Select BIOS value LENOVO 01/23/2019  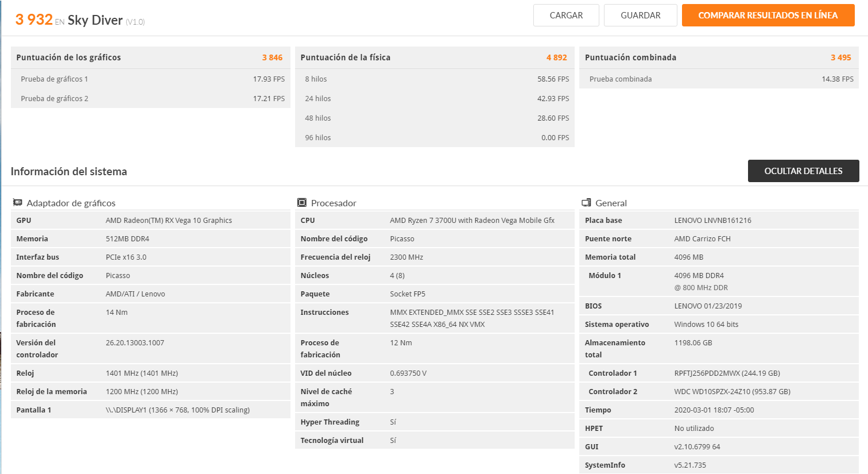pyautogui.click(x=708, y=306)
